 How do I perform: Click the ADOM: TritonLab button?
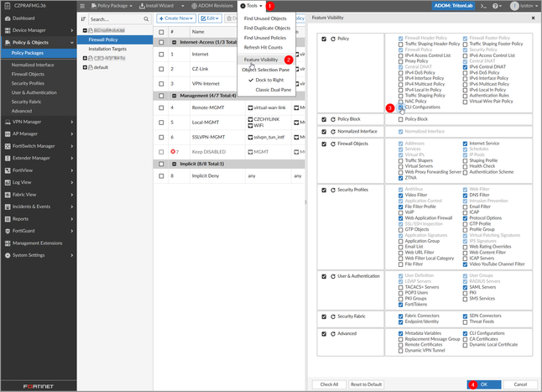pos(453,6)
